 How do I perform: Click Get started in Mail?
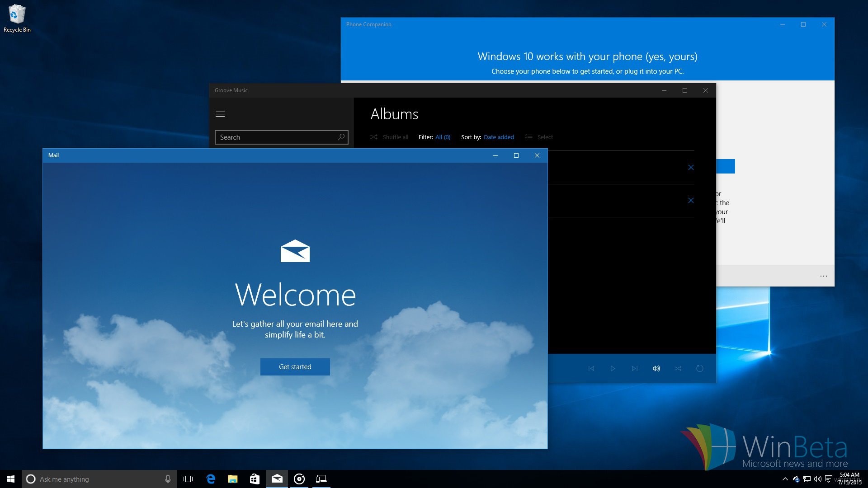pyautogui.click(x=295, y=367)
